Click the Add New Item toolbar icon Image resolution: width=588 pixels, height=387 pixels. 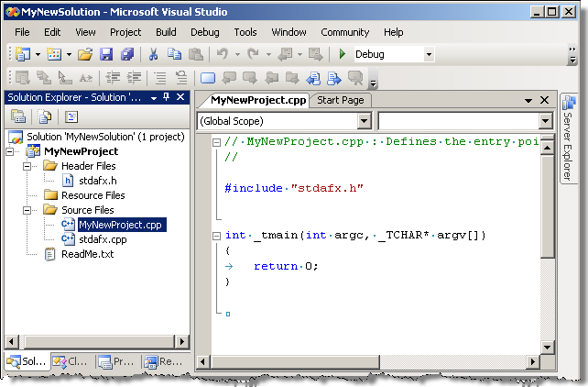click(x=54, y=54)
